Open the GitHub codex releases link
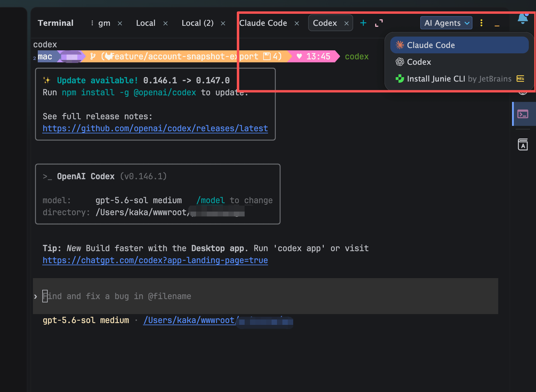The width and height of the screenshot is (536, 392). coord(155,128)
